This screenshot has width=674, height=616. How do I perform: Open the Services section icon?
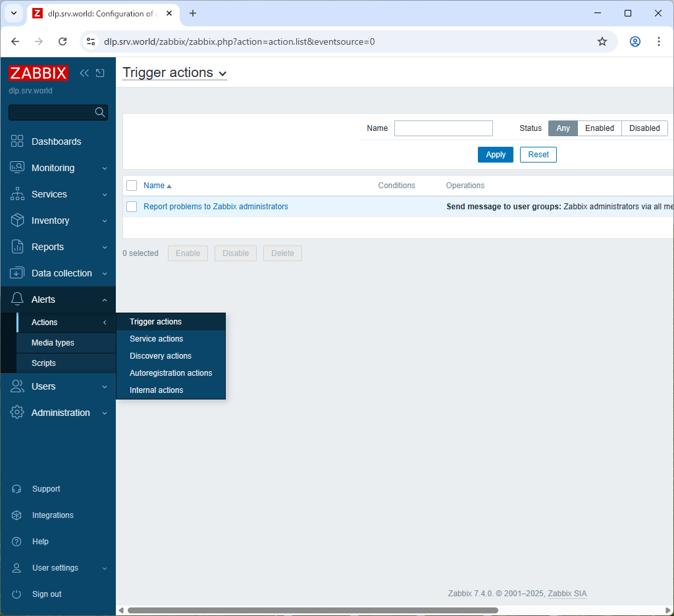(16, 194)
